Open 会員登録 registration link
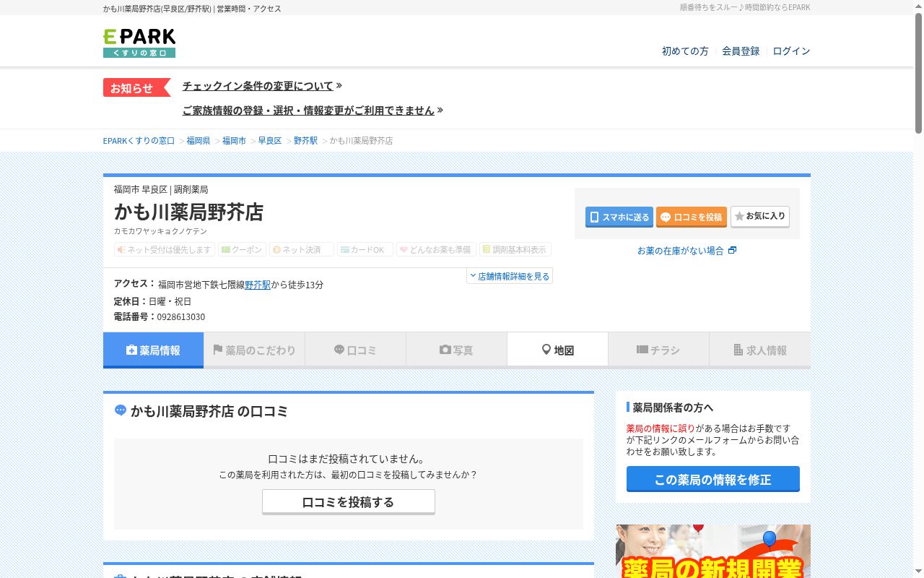The image size is (924, 578). point(741,51)
